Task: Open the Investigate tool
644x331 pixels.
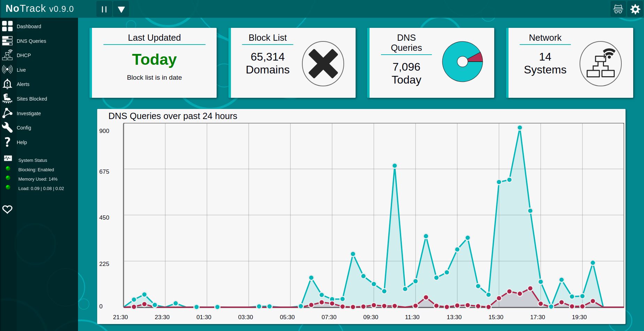Action: pyautogui.click(x=7, y=113)
